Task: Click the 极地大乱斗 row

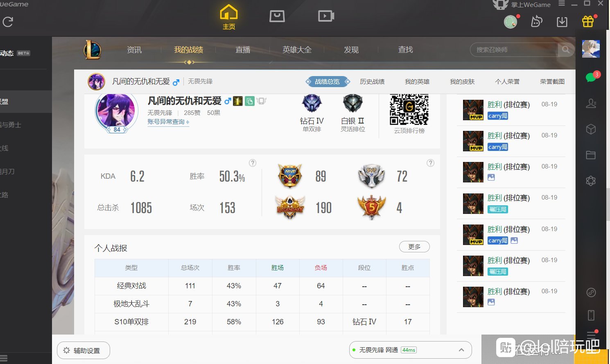Action: [x=262, y=304]
